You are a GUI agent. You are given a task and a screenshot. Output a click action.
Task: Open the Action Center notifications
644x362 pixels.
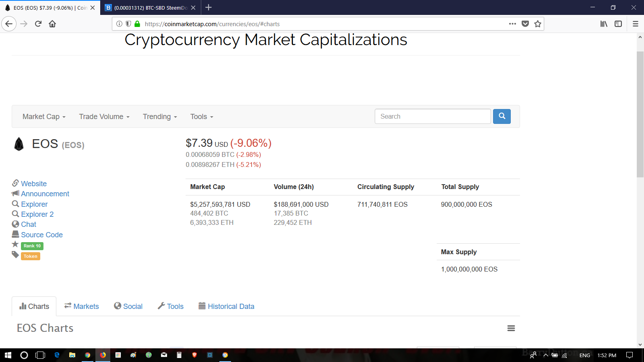(x=630, y=355)
